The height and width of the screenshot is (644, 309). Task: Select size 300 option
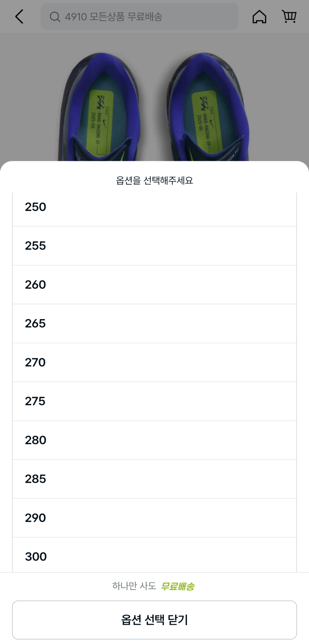click(x=154, y=556)
